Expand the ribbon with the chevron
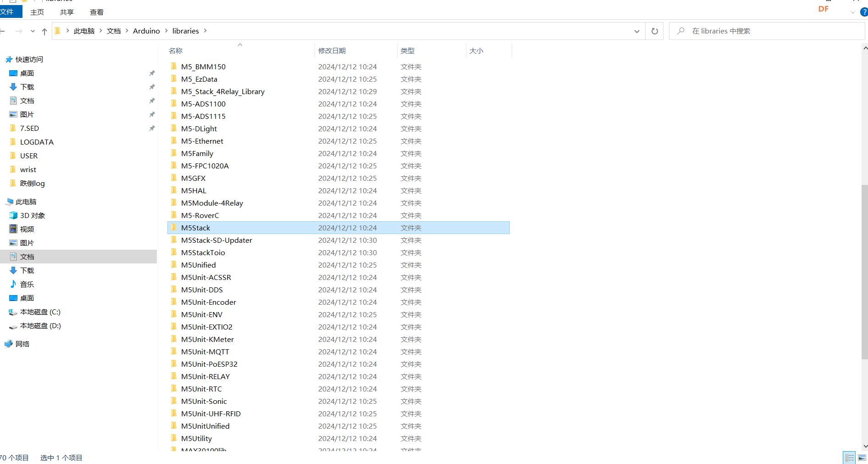This screenshot has height=464, width=868. point(852,12)
